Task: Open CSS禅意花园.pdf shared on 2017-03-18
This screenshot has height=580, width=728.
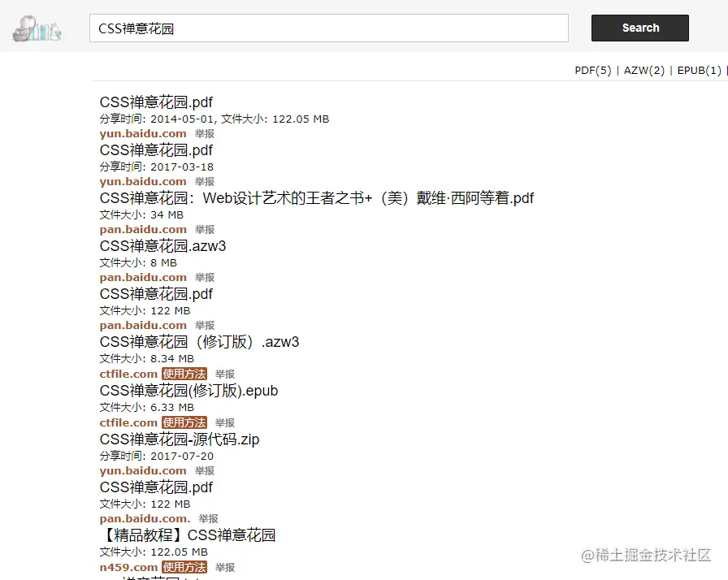Action: pyautogui.click(x=156, y=150)
